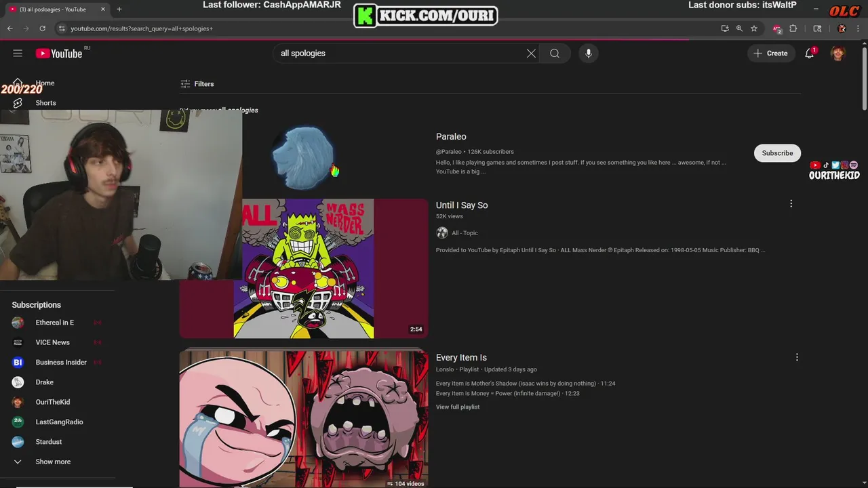Open OuriTheKid subscription
The width and height of the screenshot is (868, 488).
tap(53, 402)
